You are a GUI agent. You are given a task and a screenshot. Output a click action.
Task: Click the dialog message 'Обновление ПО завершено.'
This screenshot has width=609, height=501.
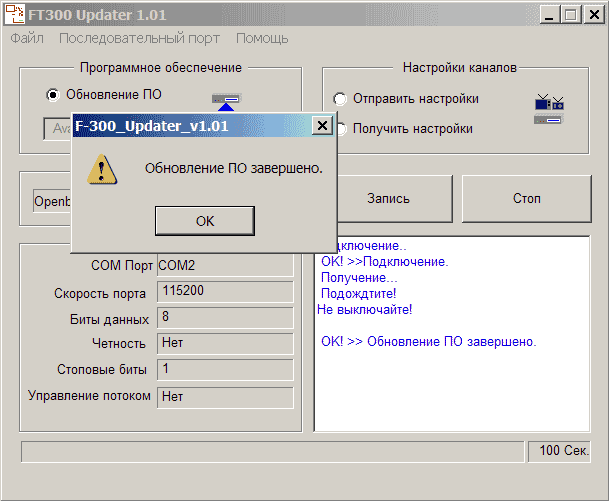234,169
